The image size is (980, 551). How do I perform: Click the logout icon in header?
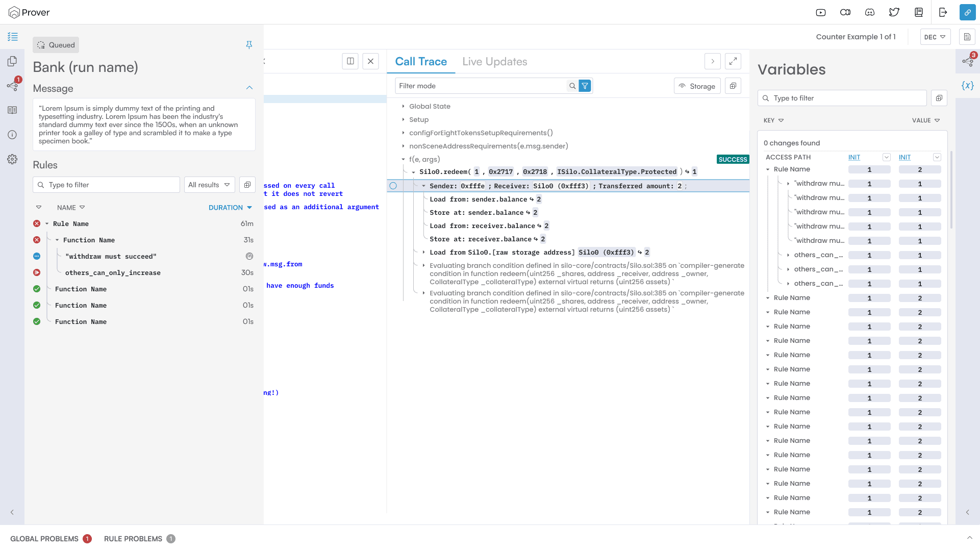[x=943, y=12]
